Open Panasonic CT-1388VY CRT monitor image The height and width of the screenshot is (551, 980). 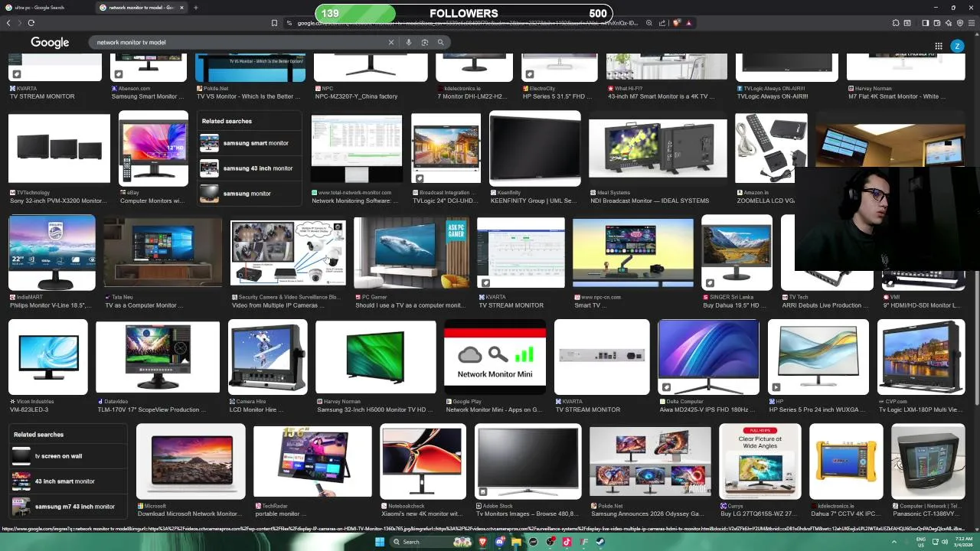928,461
